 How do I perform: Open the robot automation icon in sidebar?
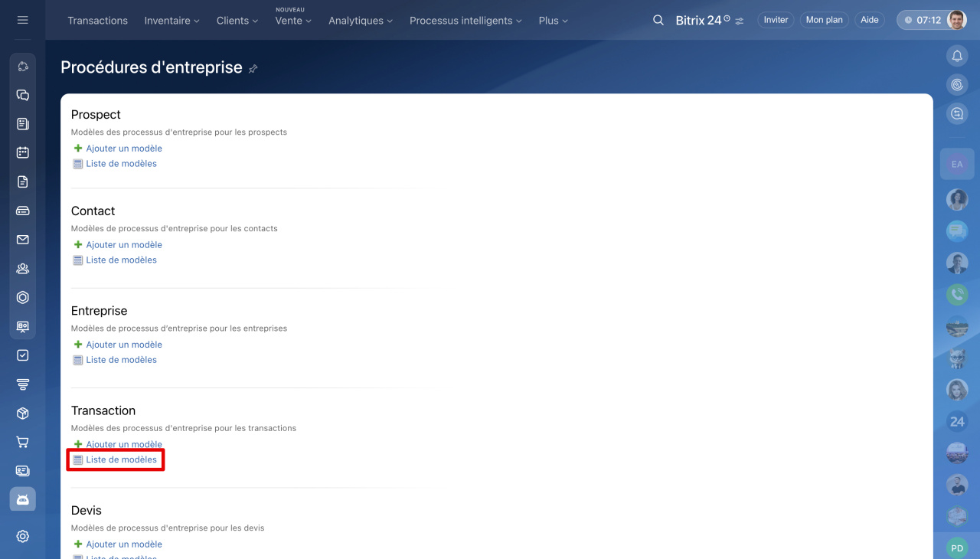tap(23, 499)
